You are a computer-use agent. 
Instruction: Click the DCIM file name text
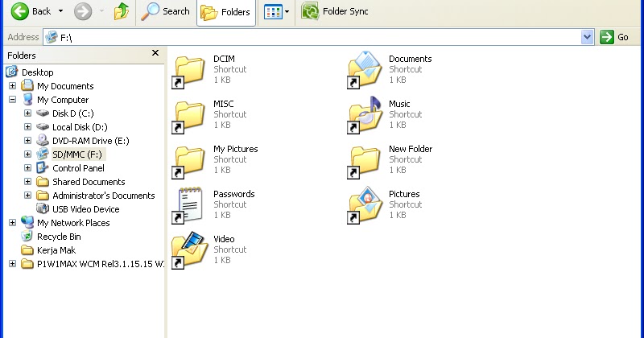224,59
